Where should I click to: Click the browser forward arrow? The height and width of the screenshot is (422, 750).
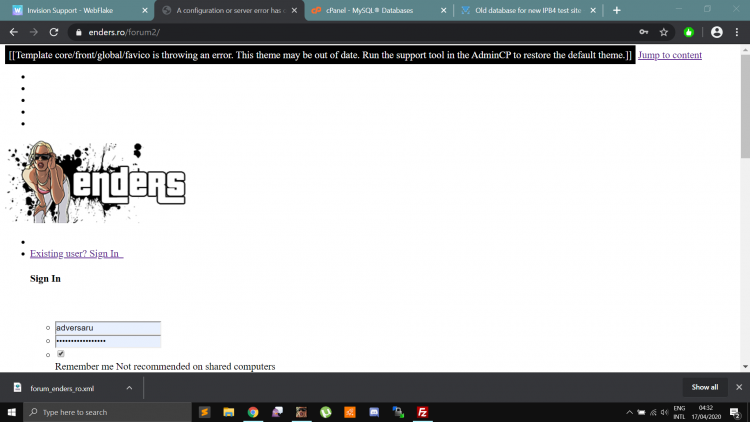(33, 32)
